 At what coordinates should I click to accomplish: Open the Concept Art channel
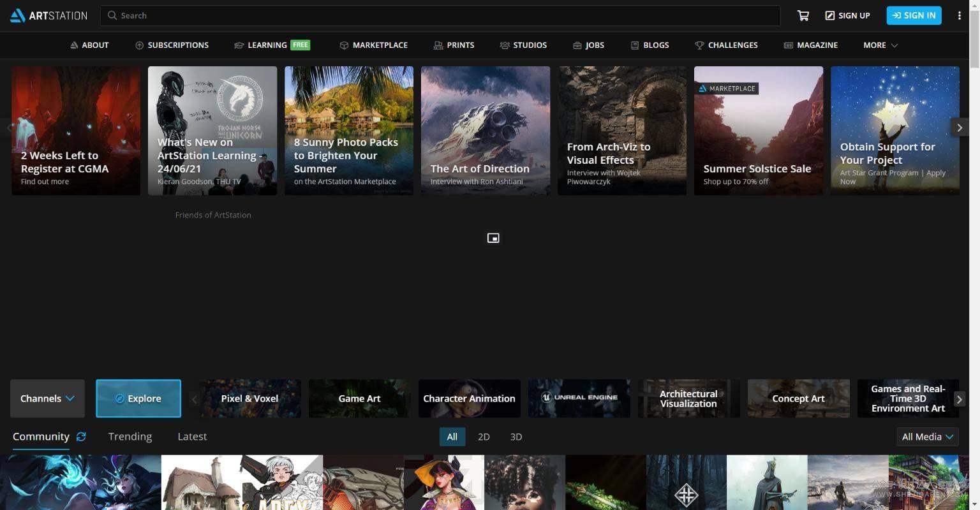tap(798, 398)
